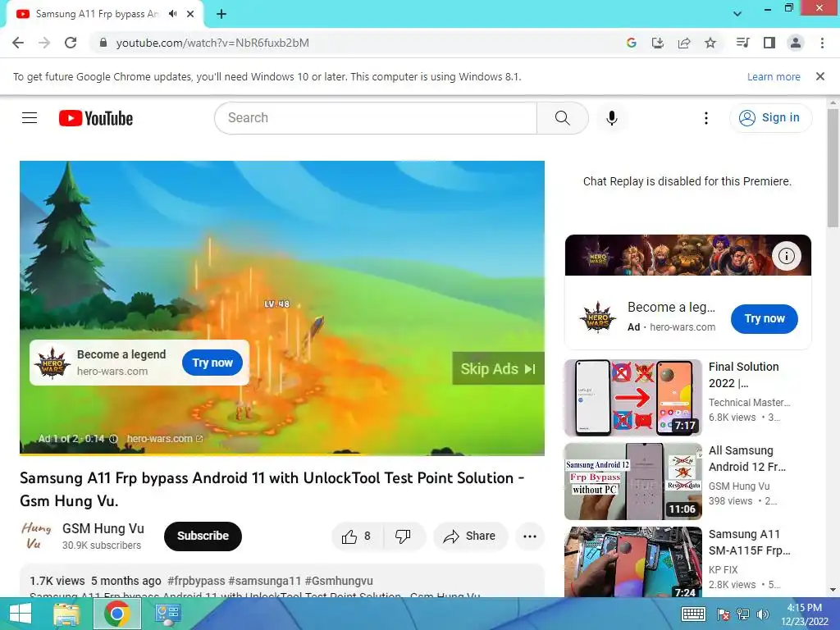Open YouTube settings three-dot menu

point(706,118)
